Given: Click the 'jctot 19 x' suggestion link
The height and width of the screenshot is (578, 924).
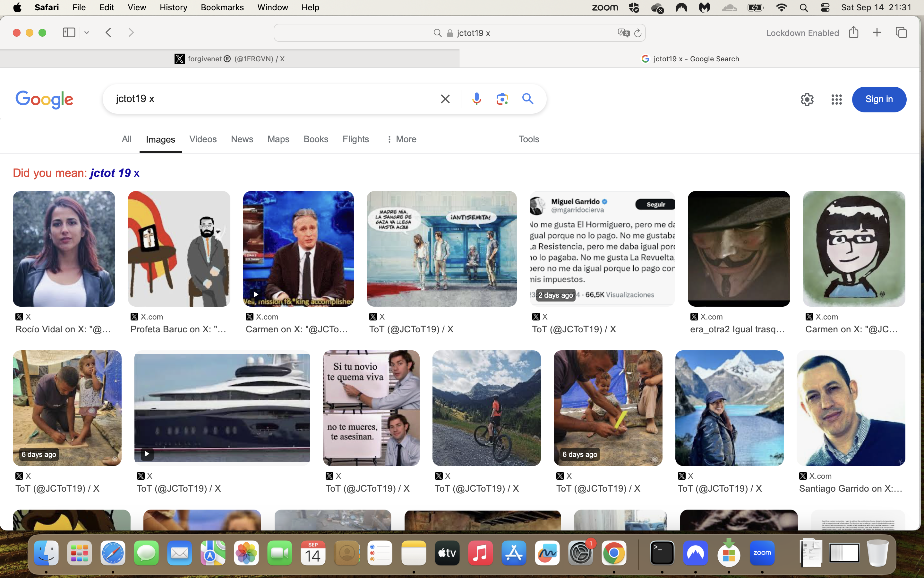Looking at the screenshot, I should (115, 173).
